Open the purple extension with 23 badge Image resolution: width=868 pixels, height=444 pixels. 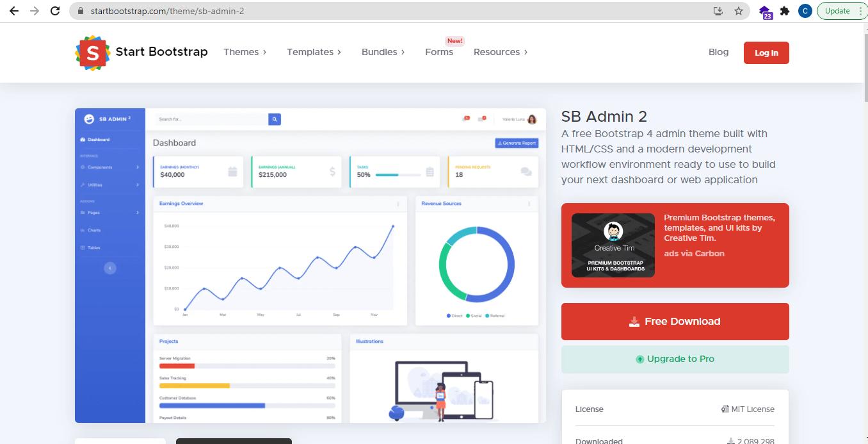pyautogui.click(x=765, y=12)
